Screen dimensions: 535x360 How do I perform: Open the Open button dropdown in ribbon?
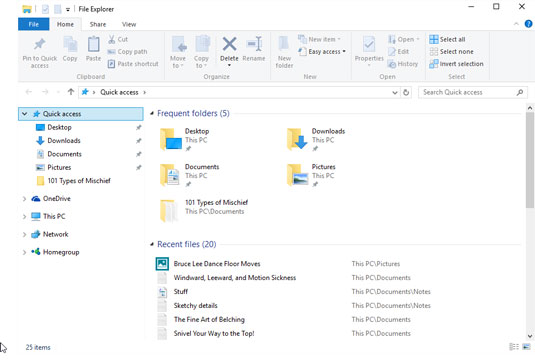click(418, 39)
